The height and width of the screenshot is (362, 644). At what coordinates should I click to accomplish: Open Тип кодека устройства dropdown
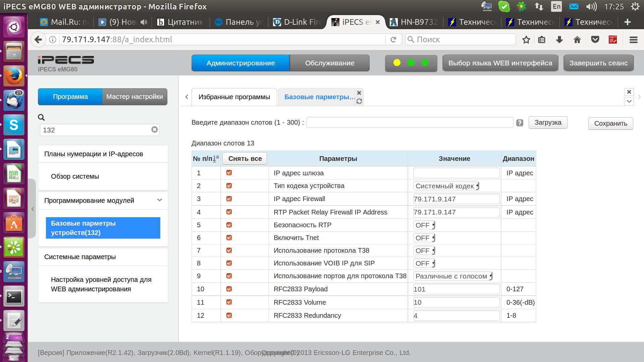(446, 186)
